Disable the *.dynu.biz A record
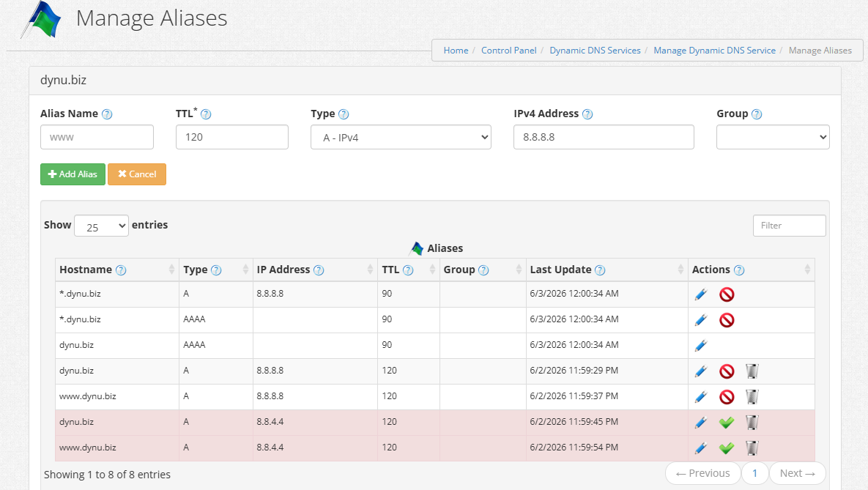Viewport: 868px width, 490px height. point(727,294)
